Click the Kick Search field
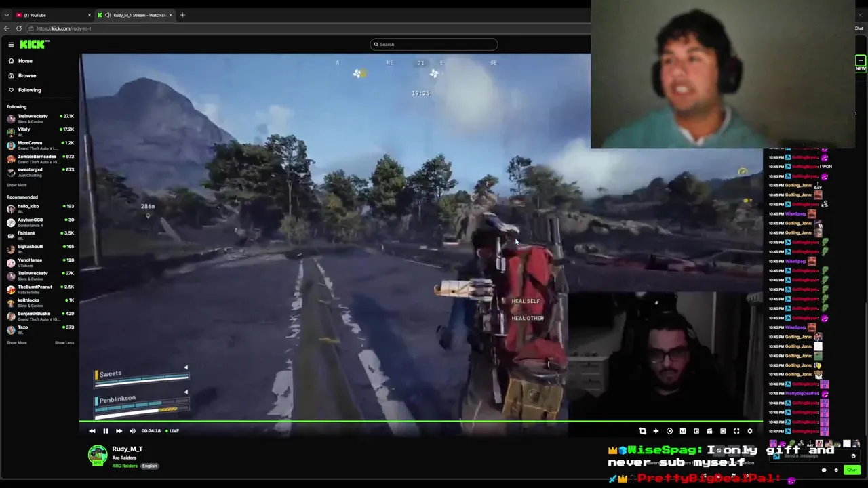Screen dimensions: 868x488 click(434, 44)
